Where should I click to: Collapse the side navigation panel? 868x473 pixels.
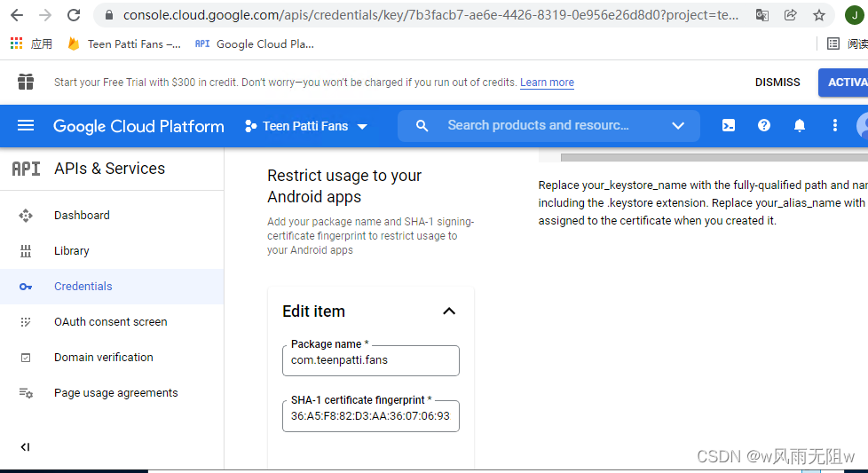point(25,447)
